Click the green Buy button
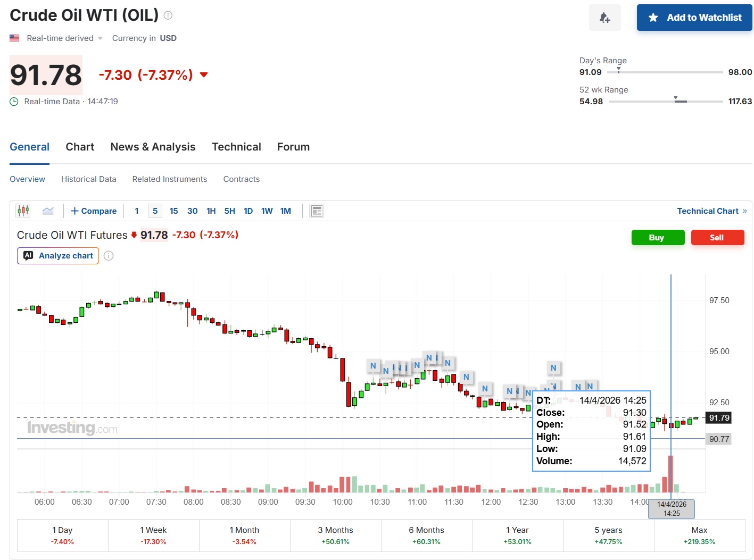Viewport: 754px width, 560px height. (x=658, y=238)
